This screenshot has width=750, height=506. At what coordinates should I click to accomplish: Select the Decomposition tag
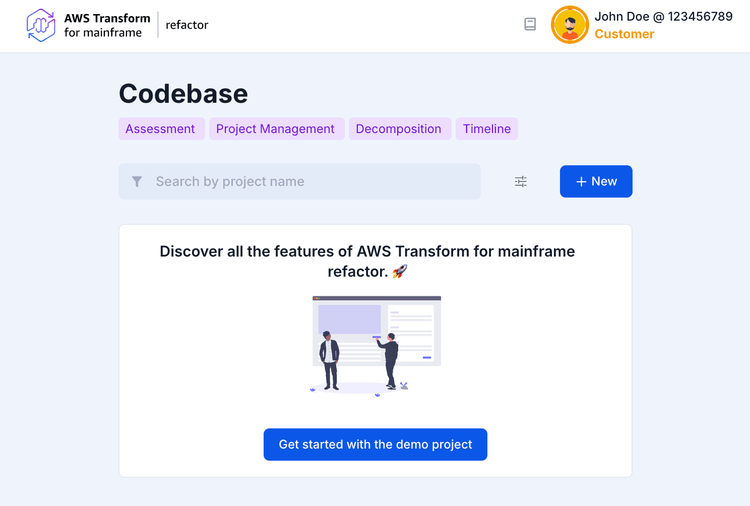[400, 129]
